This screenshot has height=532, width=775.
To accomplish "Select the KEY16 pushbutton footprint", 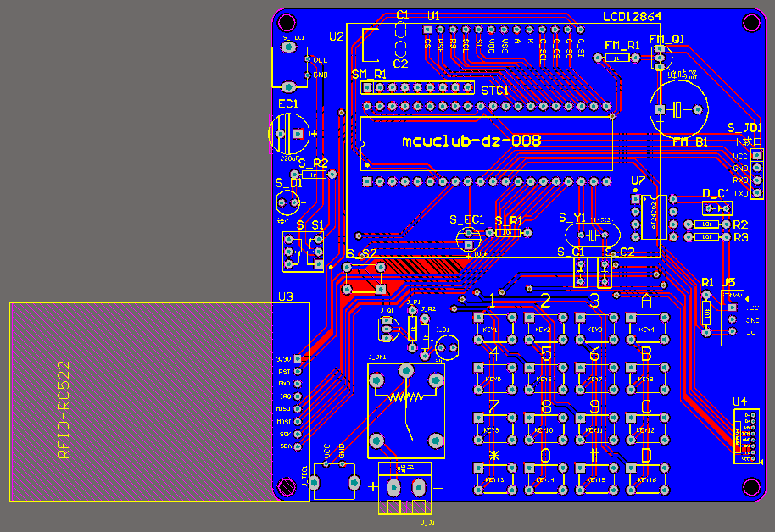I will pyautogui.click(x=648, y=479).
